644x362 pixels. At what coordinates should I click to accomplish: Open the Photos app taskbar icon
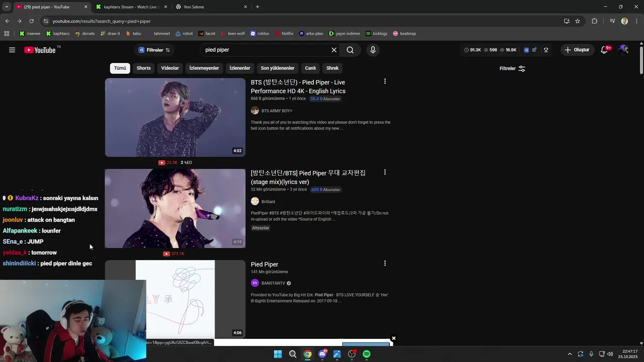pyautogui.click(x=337, y=354)
